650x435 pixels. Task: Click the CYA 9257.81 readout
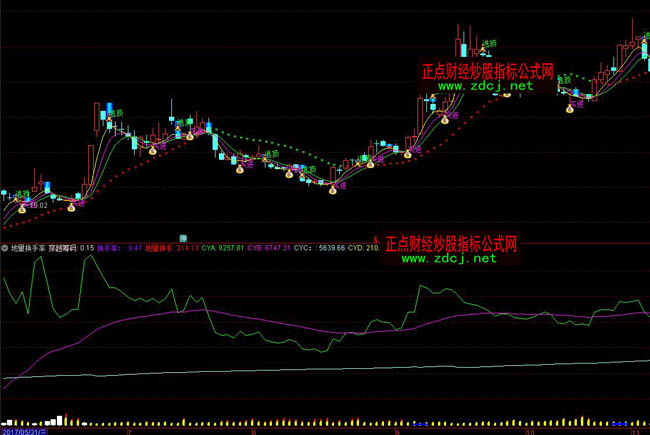[x=224, y=247]
